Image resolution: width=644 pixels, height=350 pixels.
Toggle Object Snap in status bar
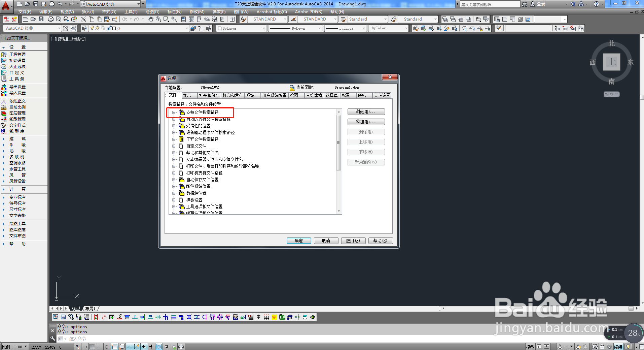[114, 347]
